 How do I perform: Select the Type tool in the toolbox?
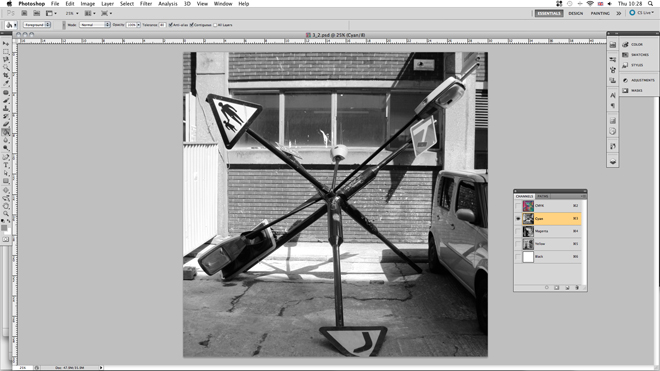[x=6, y=165]
